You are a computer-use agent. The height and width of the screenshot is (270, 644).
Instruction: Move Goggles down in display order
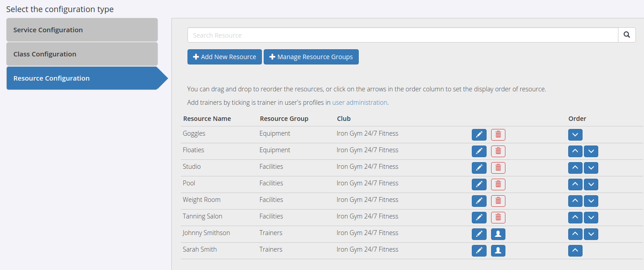pyautogui.click(x=575, y=134)
